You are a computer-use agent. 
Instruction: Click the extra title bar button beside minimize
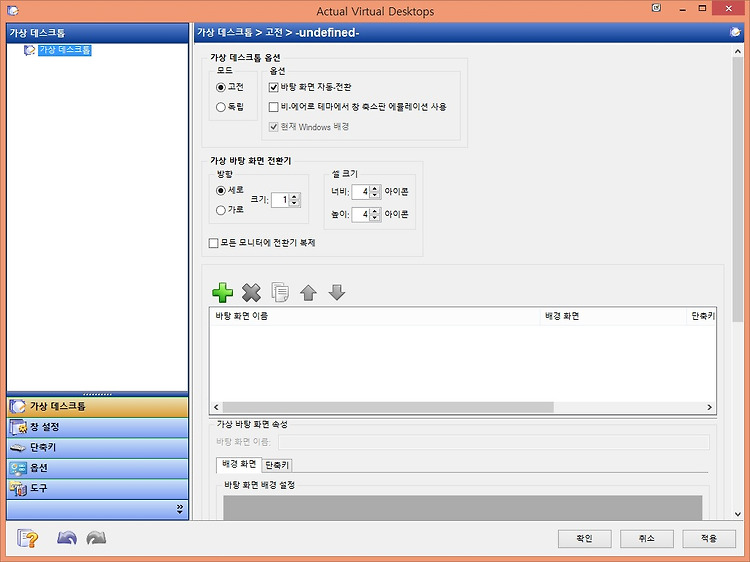(657, 8)
